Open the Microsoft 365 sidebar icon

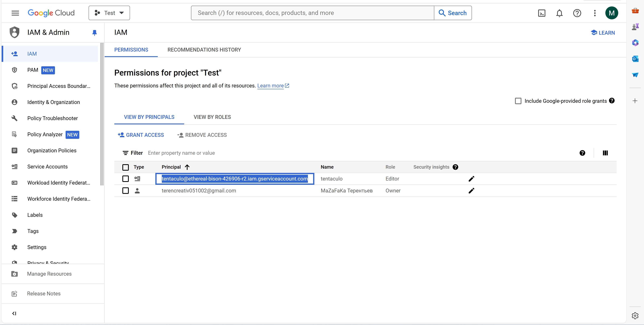635,43
